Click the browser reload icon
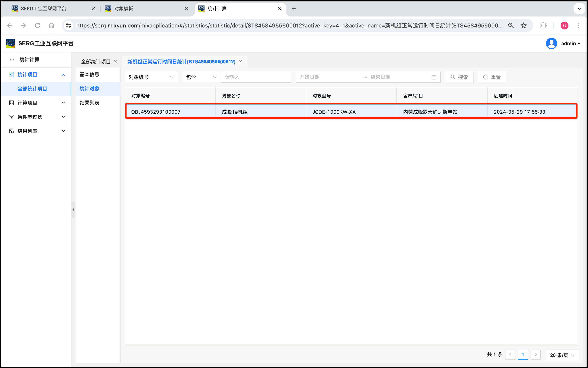 [37, 26]
